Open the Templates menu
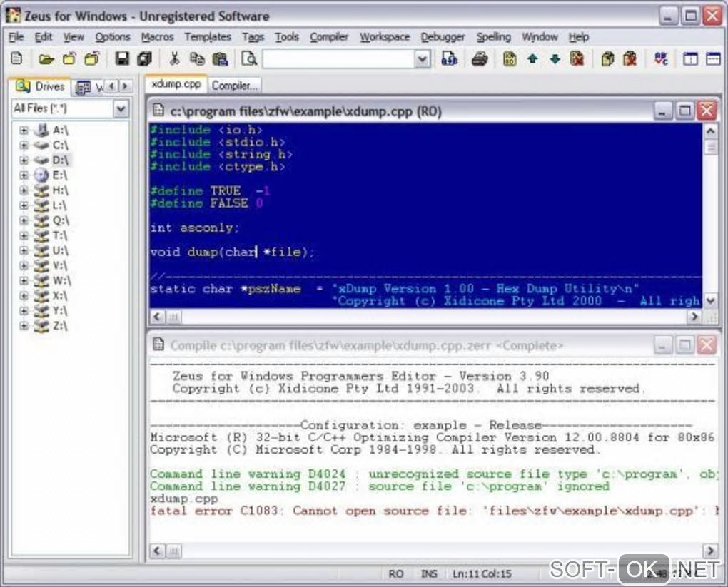Image resolution: width=728 pixels, height=587 pixels. 208,36
